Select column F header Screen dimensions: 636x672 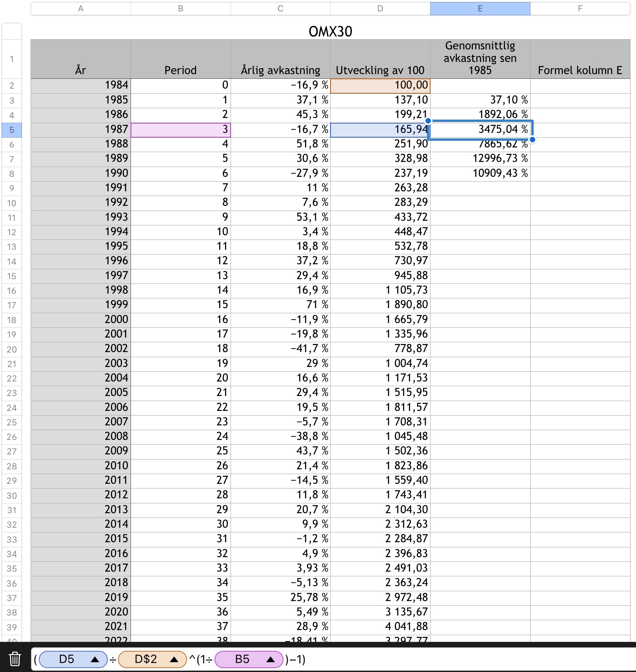(x=580, y=9)
